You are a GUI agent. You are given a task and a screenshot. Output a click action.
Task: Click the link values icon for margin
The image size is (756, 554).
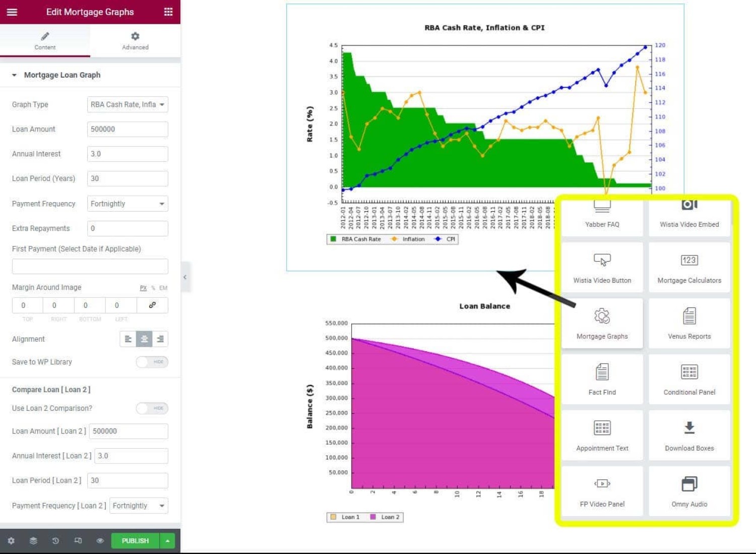pyautogui.click(x=152, y=305)
